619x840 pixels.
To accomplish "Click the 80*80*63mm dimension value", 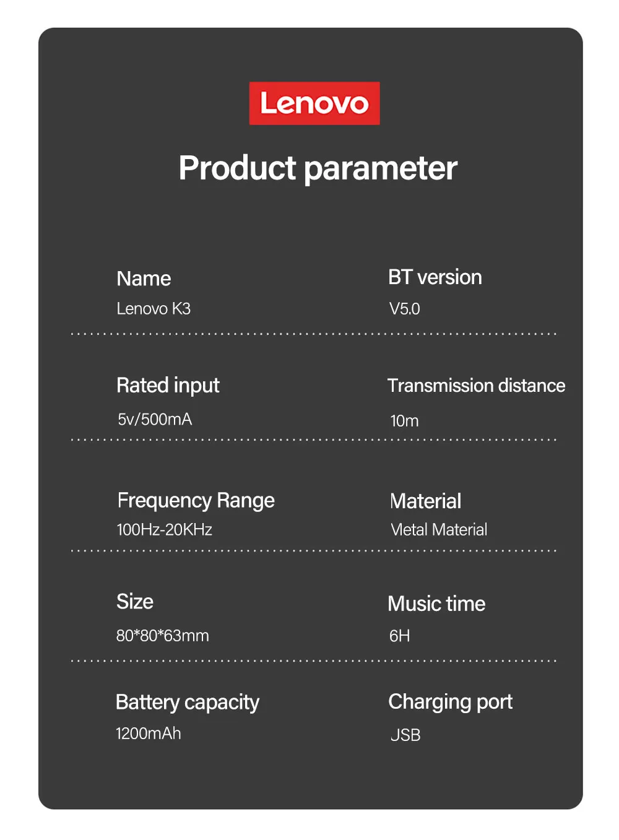I will pos(163,636).
